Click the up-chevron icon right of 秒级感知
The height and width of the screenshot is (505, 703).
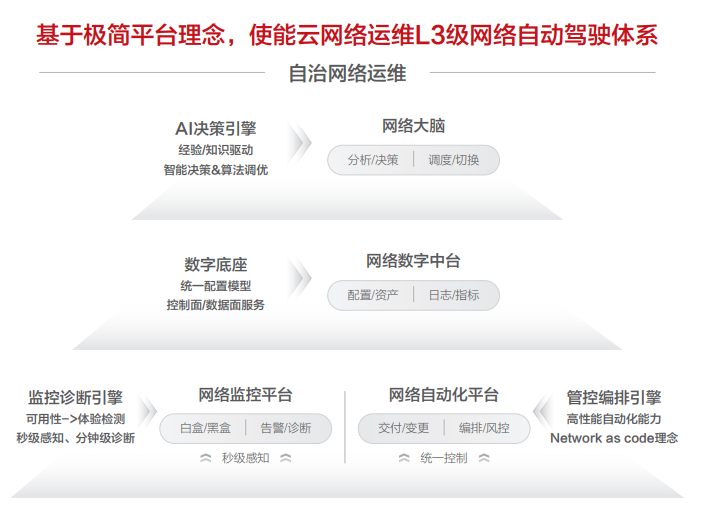coord(286,458)
